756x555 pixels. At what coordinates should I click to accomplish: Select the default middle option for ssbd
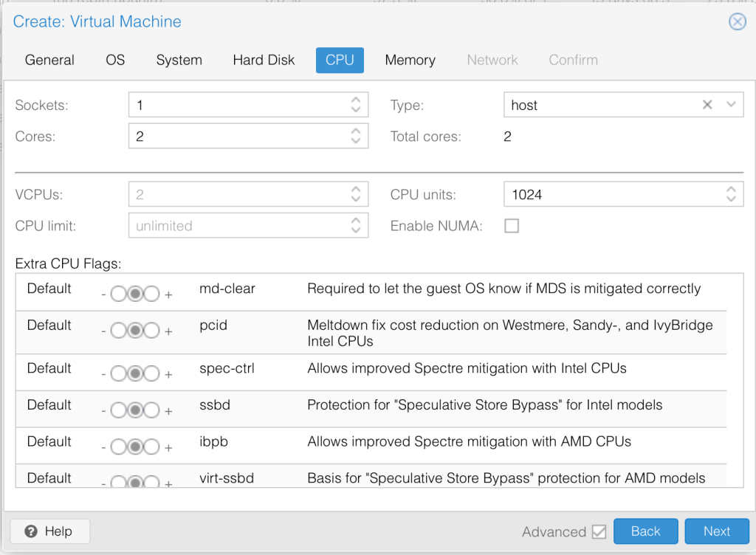coord(135,410)
